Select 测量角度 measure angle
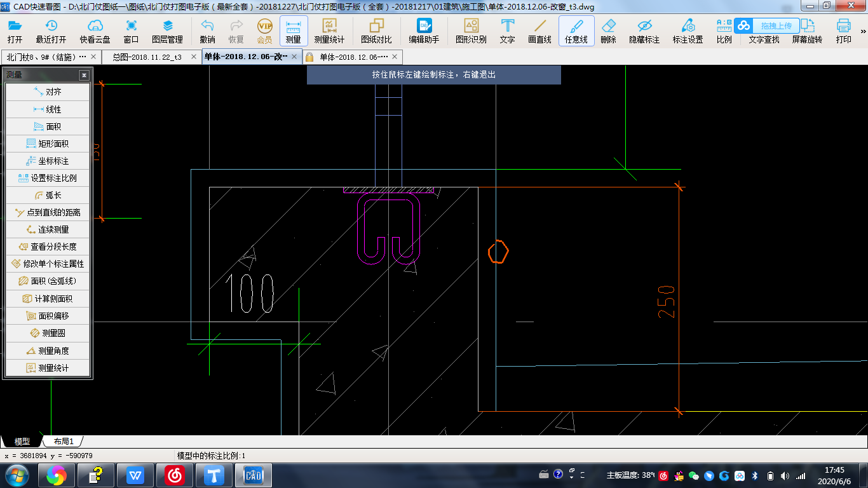Screen dimensions: 868x488 tap(48, 351)
